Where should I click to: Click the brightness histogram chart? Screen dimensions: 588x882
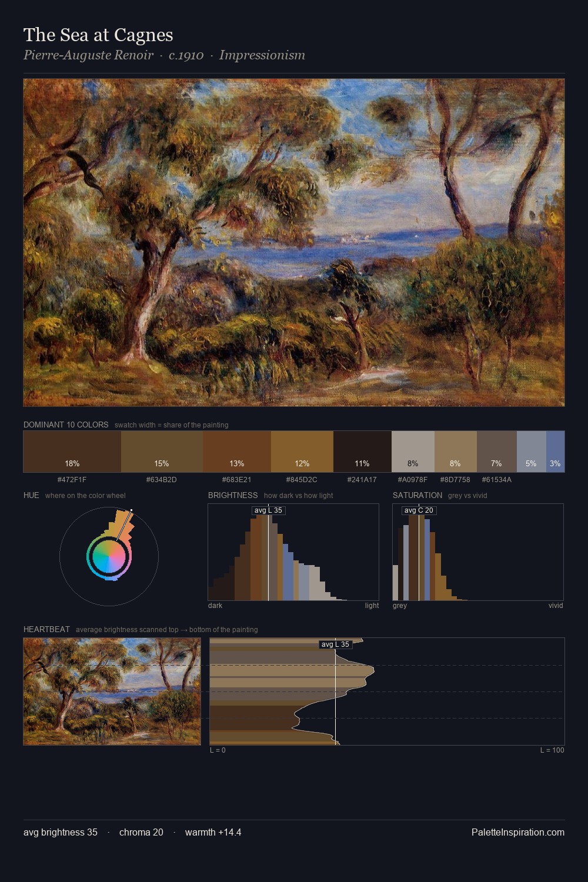(x=293, y=552)
